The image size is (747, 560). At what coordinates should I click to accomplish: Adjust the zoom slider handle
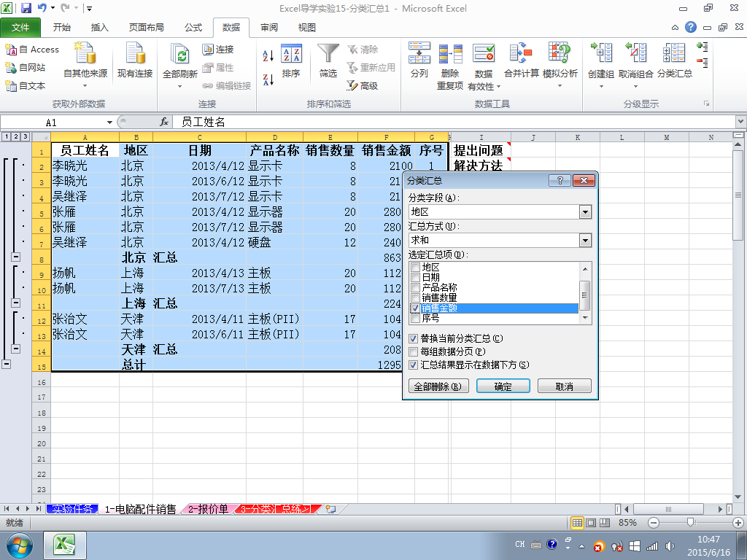coord(690,523)
